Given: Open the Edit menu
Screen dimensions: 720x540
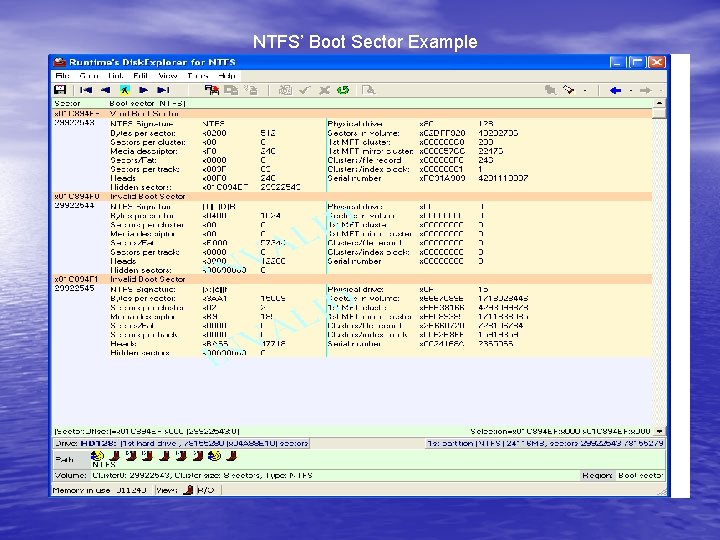Looking at the screenshot, I should click(x=140, y=75).
